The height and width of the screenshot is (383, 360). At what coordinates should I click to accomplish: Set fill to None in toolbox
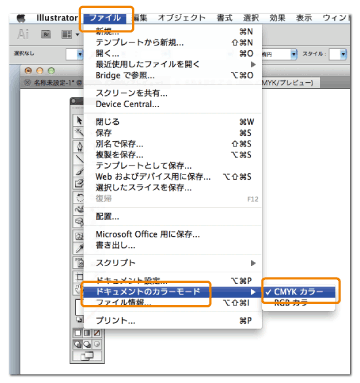point(97,333)
